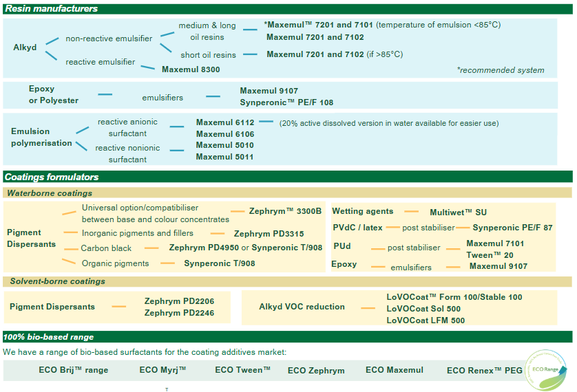
Task: Click the ECO Renex PEG item
Action: coord(485,371)
